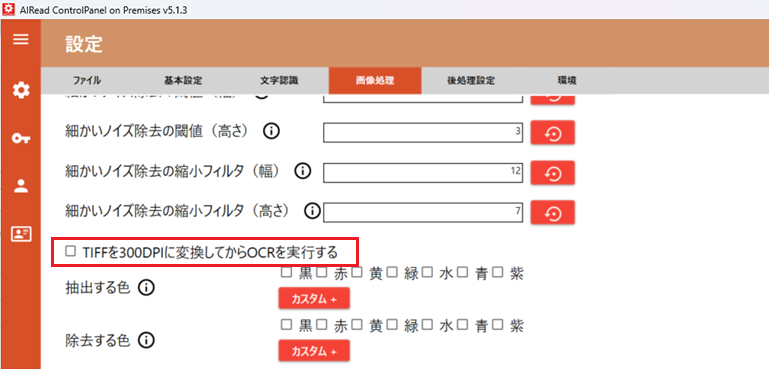The image size is (769, 369).
Task: Open the settings gear in sidebar
Action: pos(21,90)
